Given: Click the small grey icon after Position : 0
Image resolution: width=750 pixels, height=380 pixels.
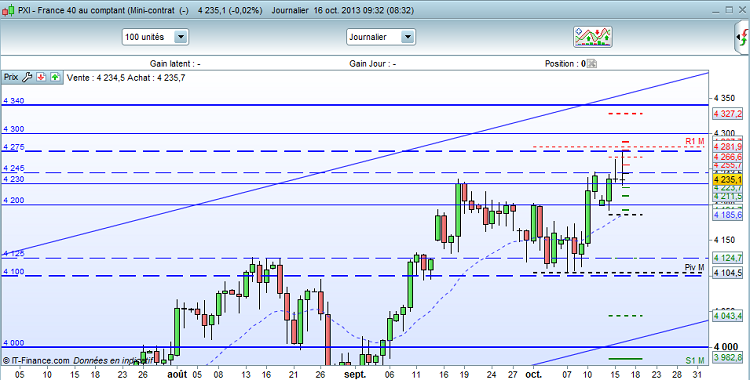Looking at the screenshot, I should click(592, 64).
